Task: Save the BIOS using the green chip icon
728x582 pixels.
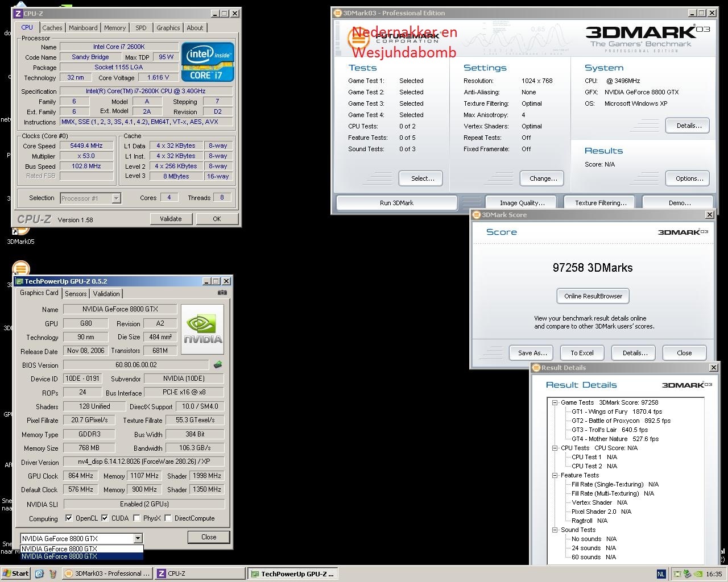Action: [x=217, y=365]
